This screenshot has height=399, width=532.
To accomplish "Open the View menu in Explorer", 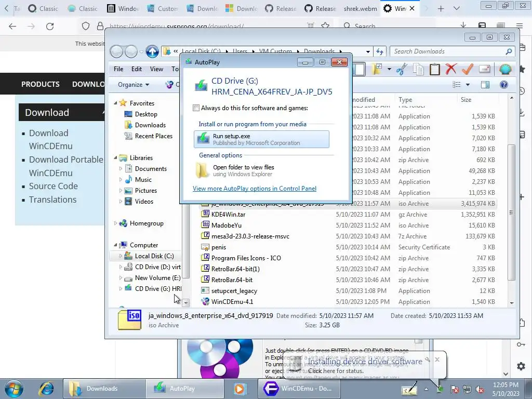I will (x=156, y=69).
